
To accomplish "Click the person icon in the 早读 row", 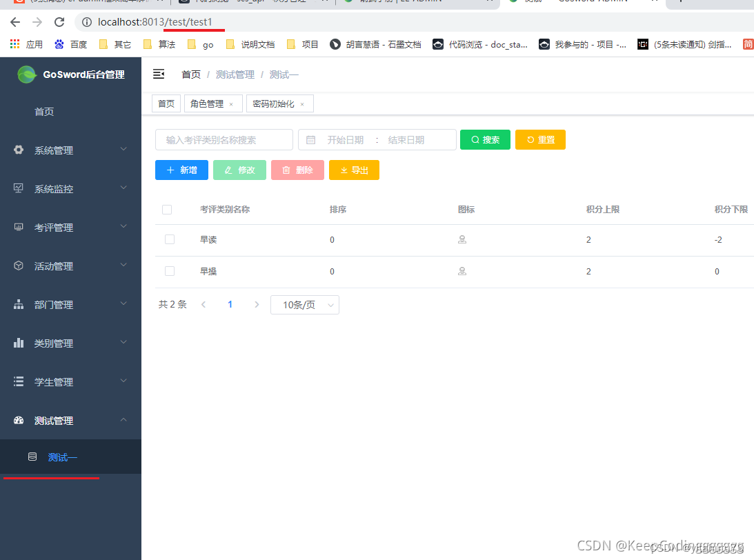I will tap(462, 239).
